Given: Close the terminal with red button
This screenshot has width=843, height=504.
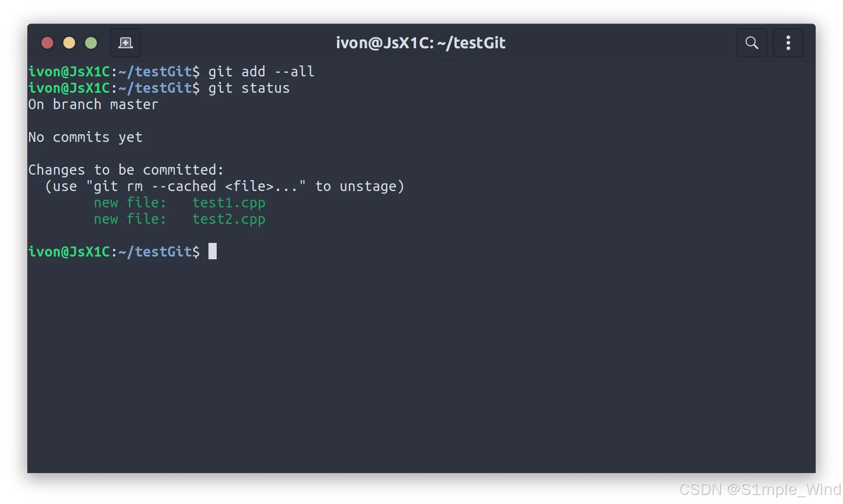Looking at the screenshot, I should (x=47, y=43).
